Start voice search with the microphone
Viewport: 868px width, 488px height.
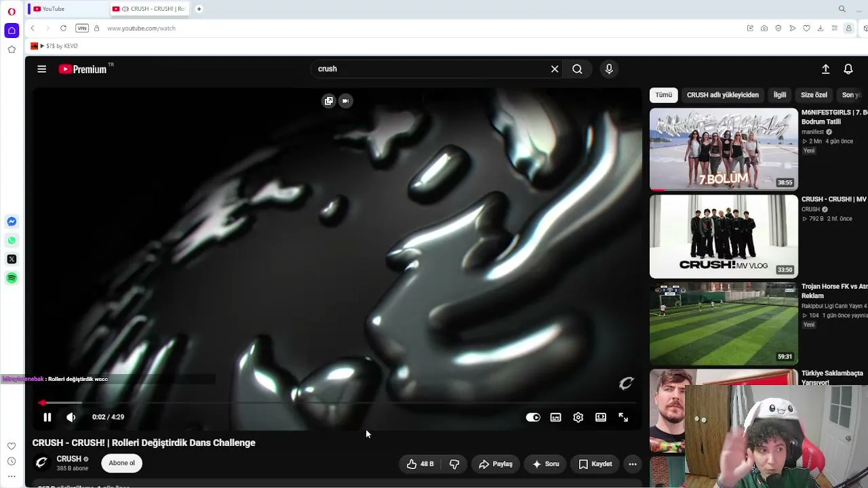point(609,69)
